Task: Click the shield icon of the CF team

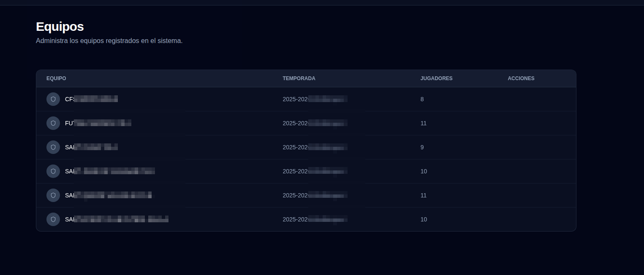Action: click(x=53, y=99)
